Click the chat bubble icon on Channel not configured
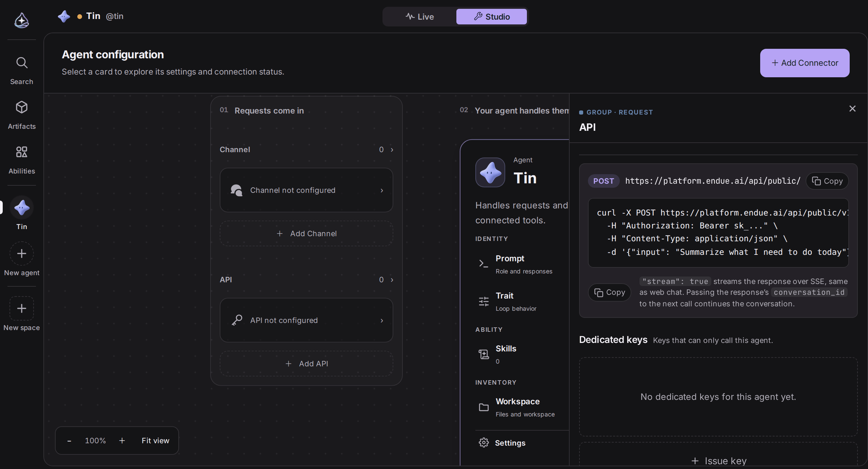Viewport: 868px width, 469px height. [236, 190]
